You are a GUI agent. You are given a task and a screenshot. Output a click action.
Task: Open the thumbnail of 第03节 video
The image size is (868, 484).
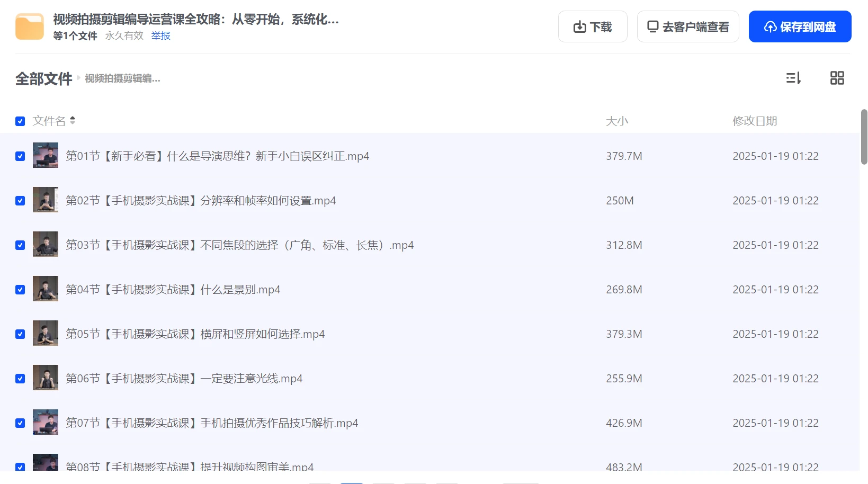point(46,245)
